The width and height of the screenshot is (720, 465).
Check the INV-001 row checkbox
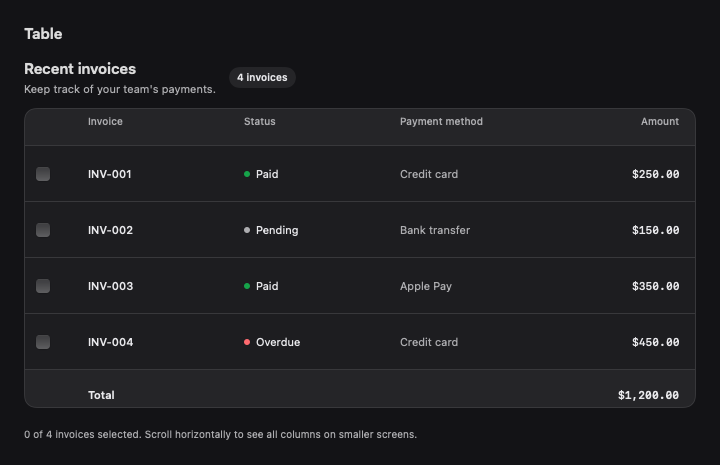[43, 174]
